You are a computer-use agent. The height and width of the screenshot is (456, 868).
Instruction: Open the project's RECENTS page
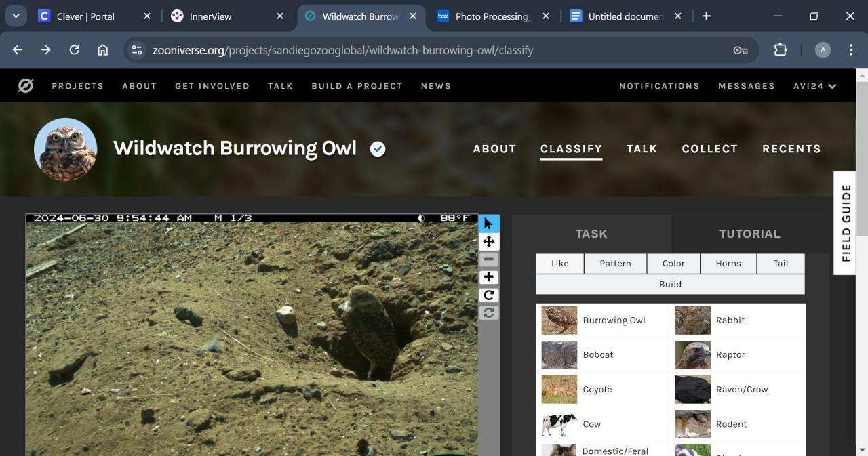point(791,149)
